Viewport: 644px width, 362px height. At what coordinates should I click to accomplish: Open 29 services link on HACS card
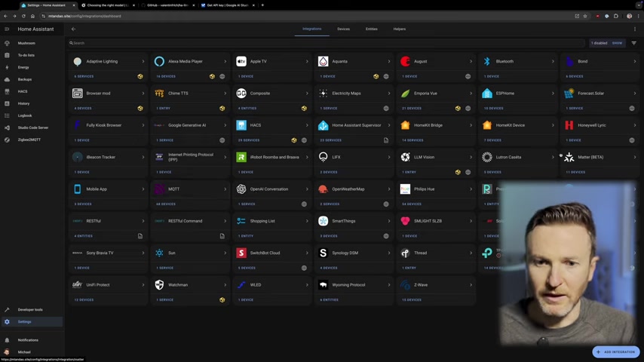click(249, 140)
